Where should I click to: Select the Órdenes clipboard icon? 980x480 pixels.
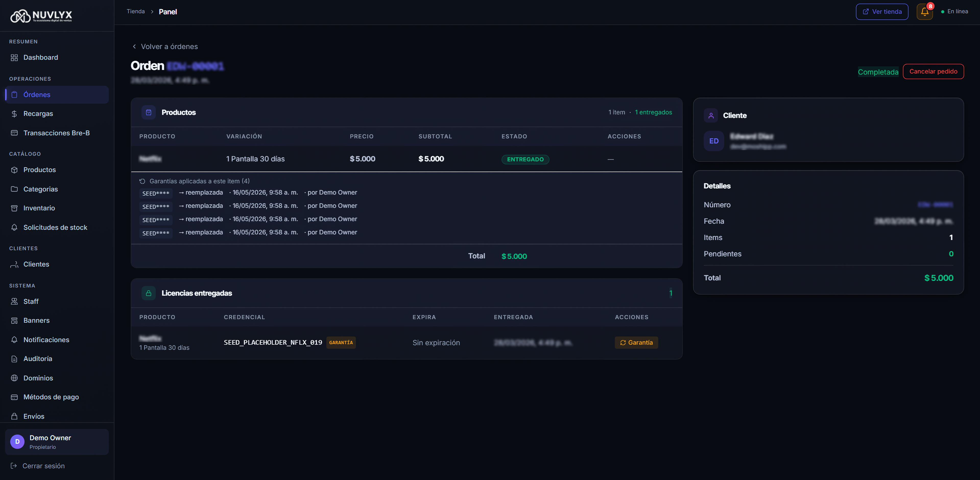point(14,95)
